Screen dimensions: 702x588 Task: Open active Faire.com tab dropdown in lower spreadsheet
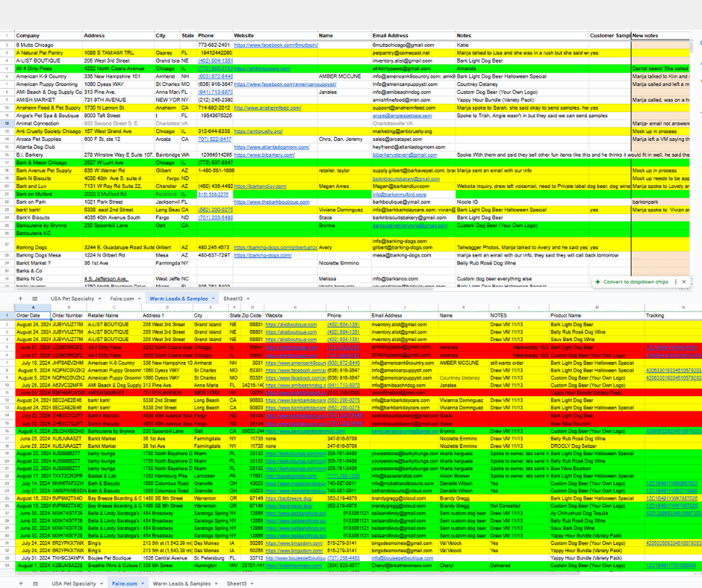(143, 584)
